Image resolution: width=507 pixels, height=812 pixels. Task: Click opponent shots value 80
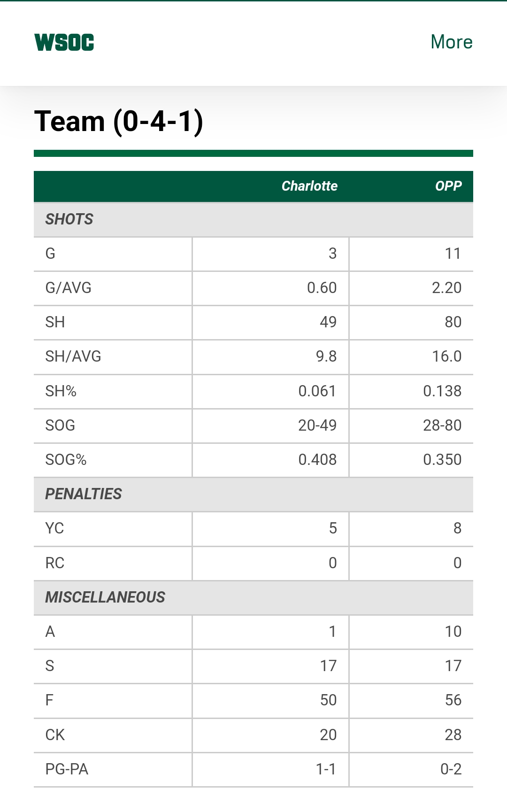(x=453, y=322)
